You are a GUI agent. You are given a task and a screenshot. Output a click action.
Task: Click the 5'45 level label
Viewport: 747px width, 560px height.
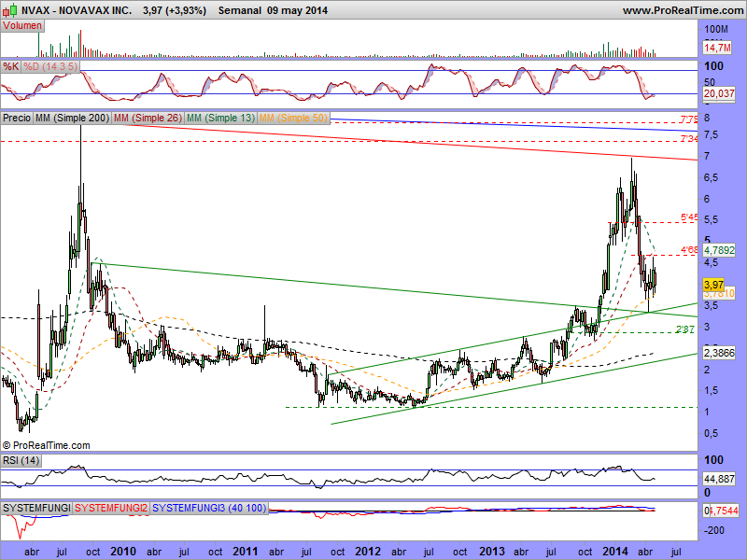pos(689,217)
